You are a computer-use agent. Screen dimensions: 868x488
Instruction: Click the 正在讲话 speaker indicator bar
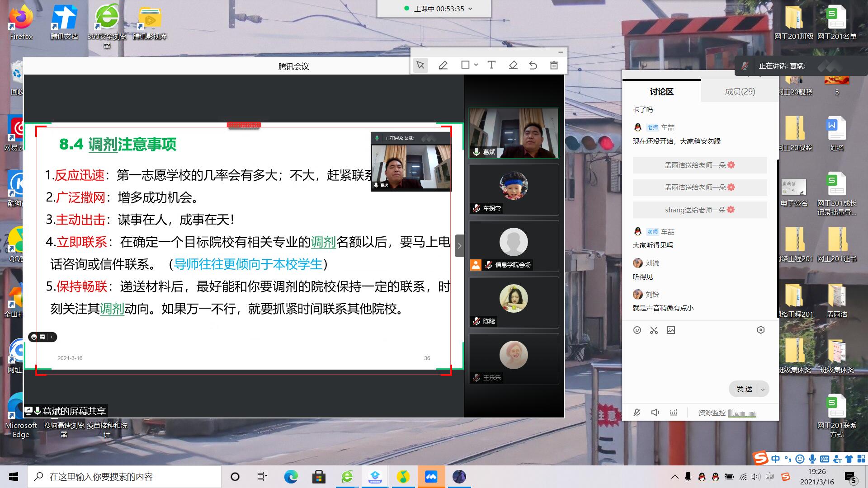click(x=801, y=66)
